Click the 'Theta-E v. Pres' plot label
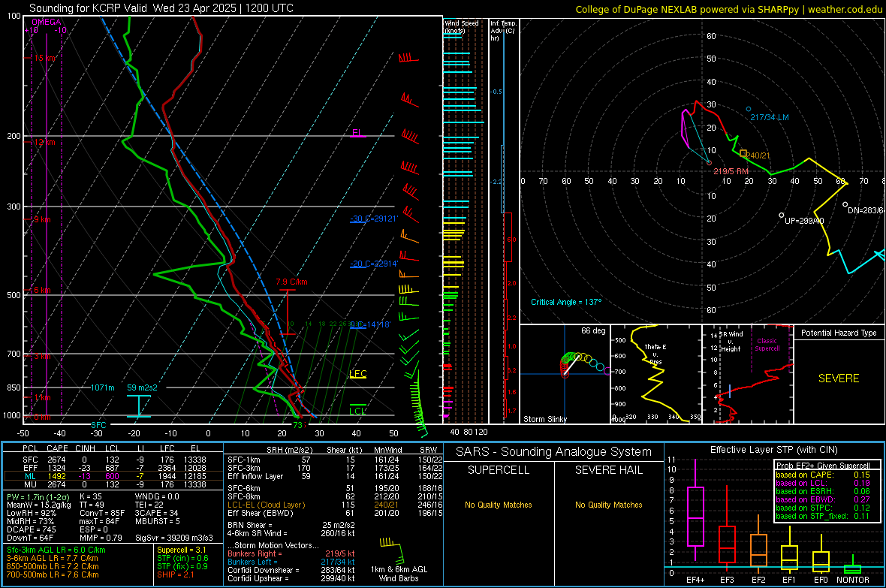The height and width of the screenshot is (588, 886). (x=655, y=354)
